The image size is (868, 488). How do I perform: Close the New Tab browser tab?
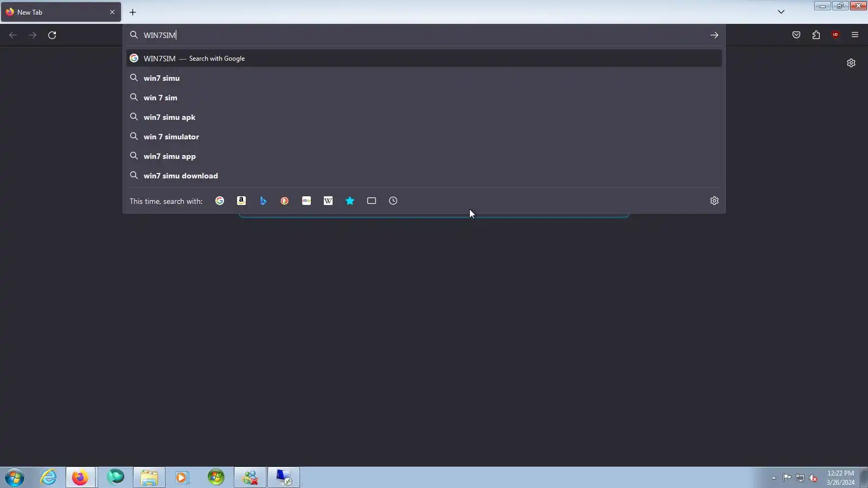pos(112,12)
